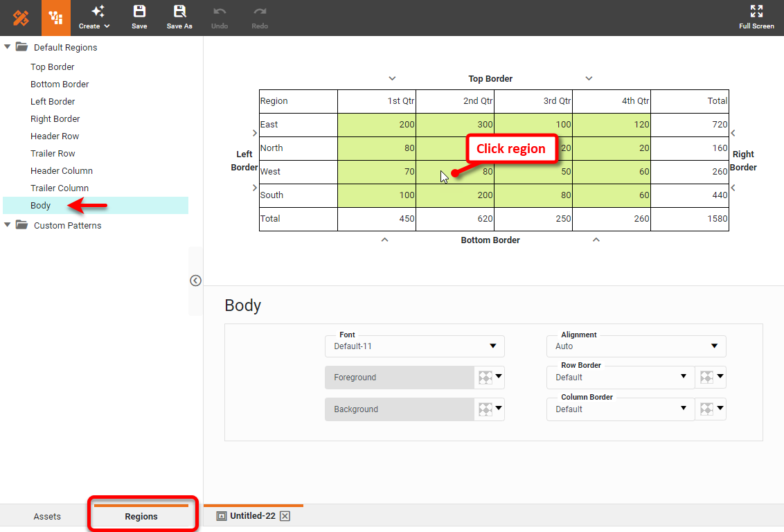Open the Row Border color swatch picker
Screen dimensions: 784x532
tap(711, 377)
